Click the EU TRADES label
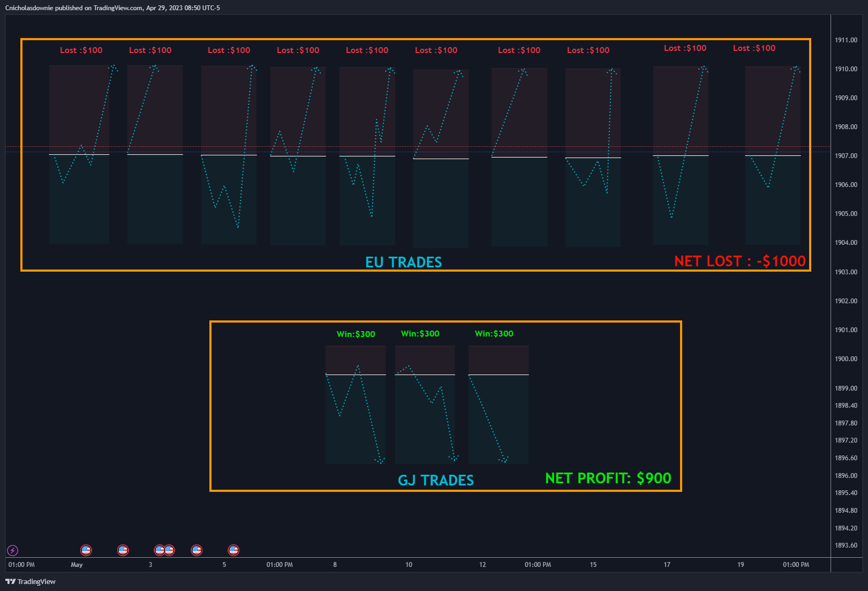Screen dimensions: 868x591 [x=404, y=262]
